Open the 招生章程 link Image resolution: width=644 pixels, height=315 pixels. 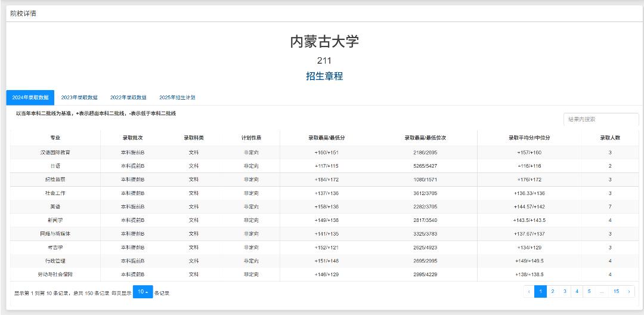coord(324,76)
